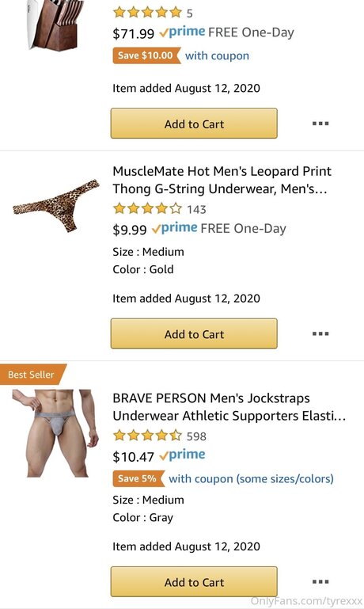
Task: Open the gray jockstrap product thumbnail
Action: [x=55, y=433]
